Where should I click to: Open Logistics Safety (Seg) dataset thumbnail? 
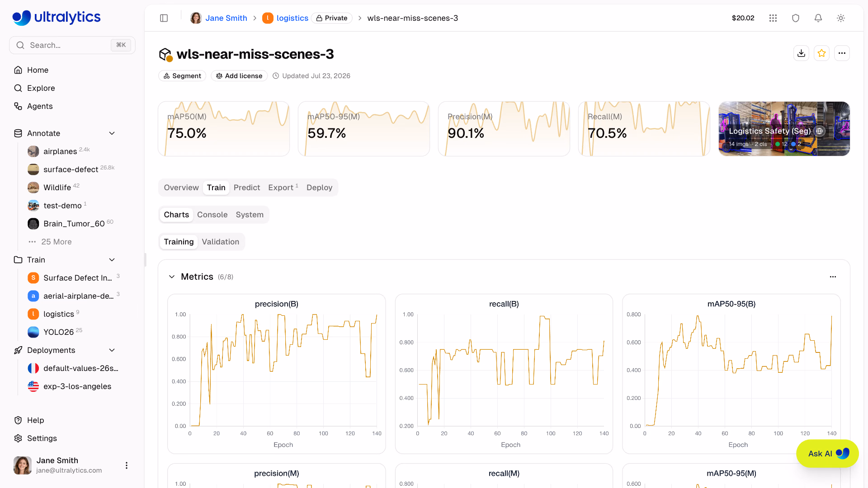click(x=784, y=129)
